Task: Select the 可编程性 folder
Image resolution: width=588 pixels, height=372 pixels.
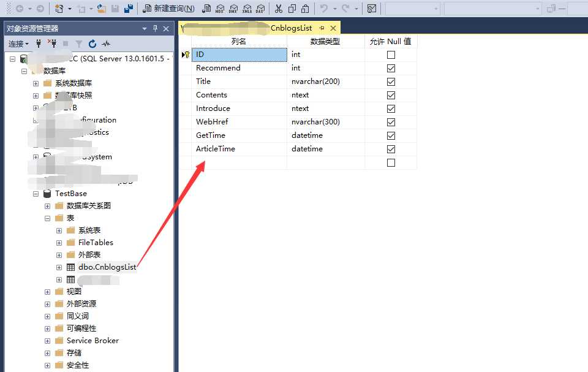Action: [x=81, y=328]
